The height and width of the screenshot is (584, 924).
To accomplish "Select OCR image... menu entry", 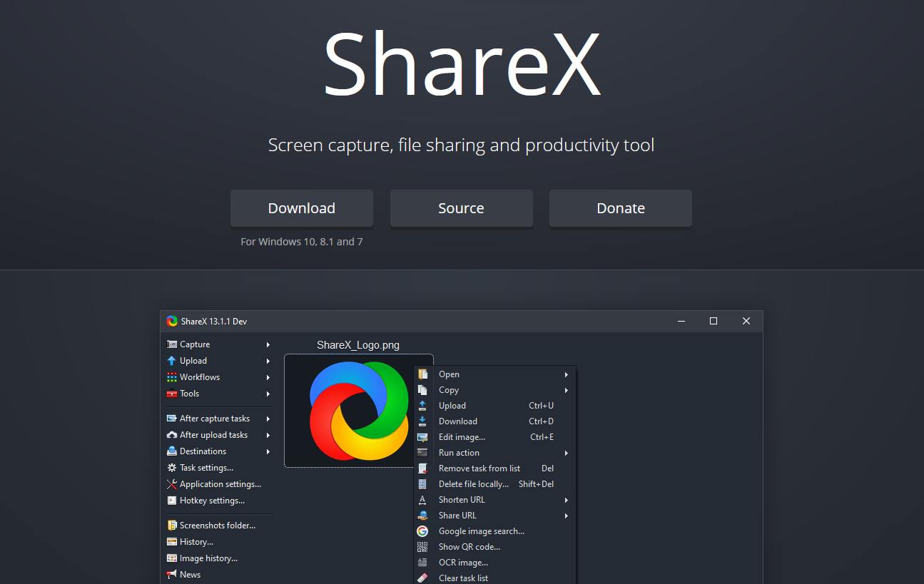I will click(494, 563).
